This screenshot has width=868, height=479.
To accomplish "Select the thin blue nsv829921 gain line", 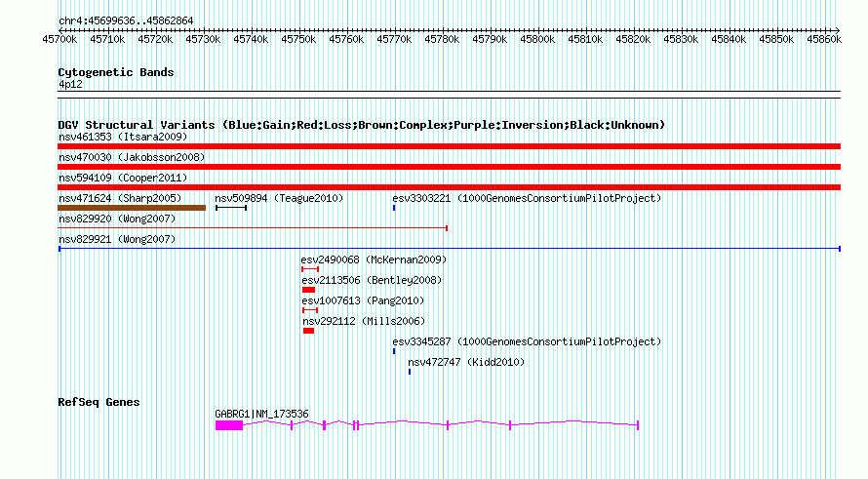I will [x=450, y=249].
